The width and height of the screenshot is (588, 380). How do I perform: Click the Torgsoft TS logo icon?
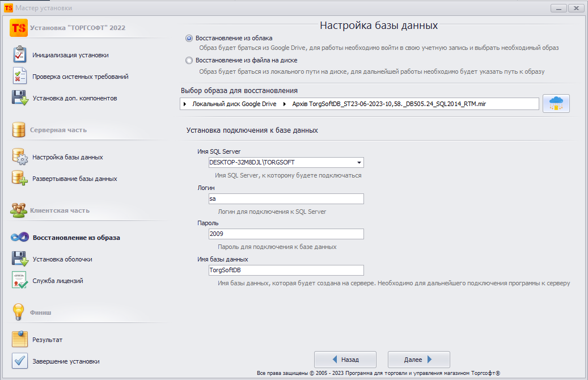[x=19, y=28]
